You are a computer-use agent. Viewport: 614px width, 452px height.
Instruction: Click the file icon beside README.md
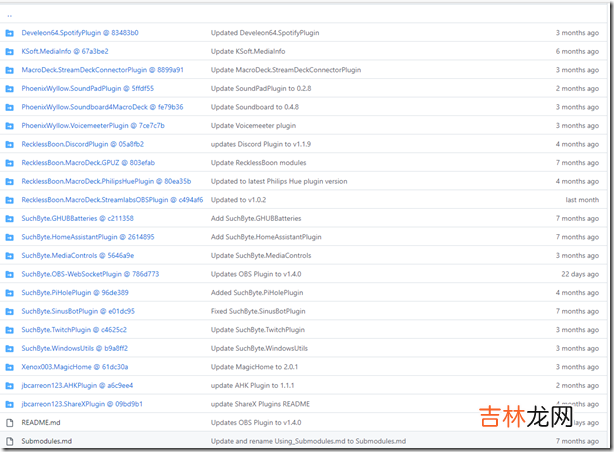[10, 422]
